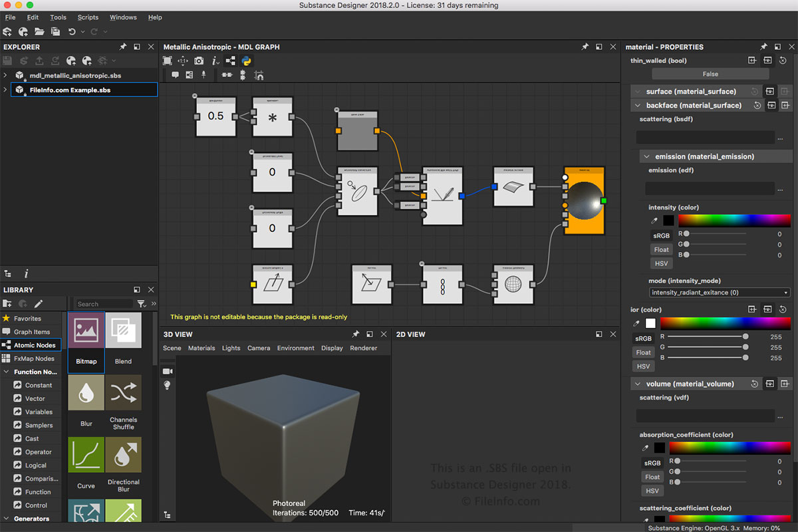Switch intensity color mode to sRGB
Viewport: 798px width, 532px height.
coord(661,235)
